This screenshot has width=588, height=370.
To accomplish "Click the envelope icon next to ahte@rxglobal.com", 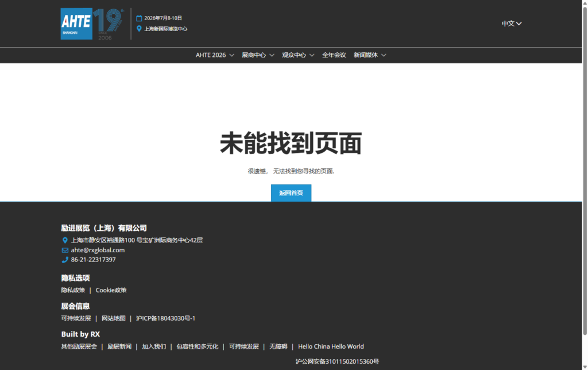I will [x=64, y=250].
